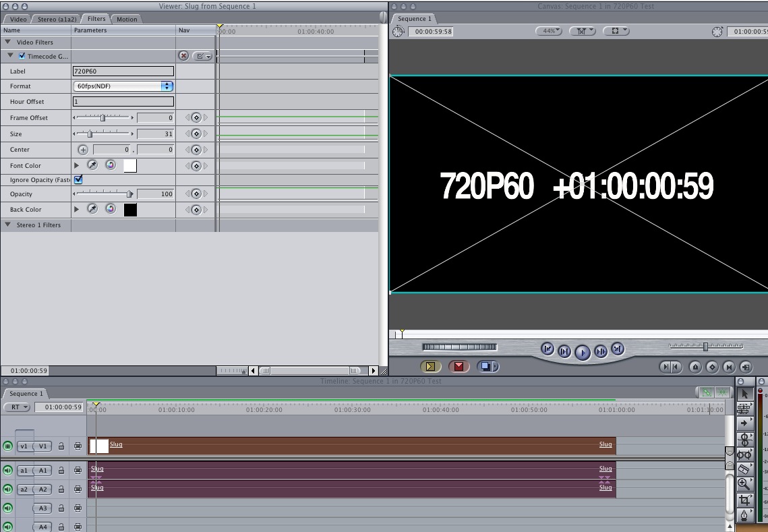Click the blue Replace edit button

point(488,366)
